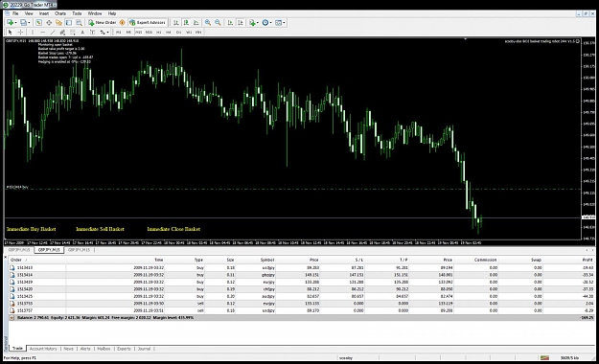Expand the Indicators dropdown arrow
This screenshot has width=599, height=364.
(258, 23)
